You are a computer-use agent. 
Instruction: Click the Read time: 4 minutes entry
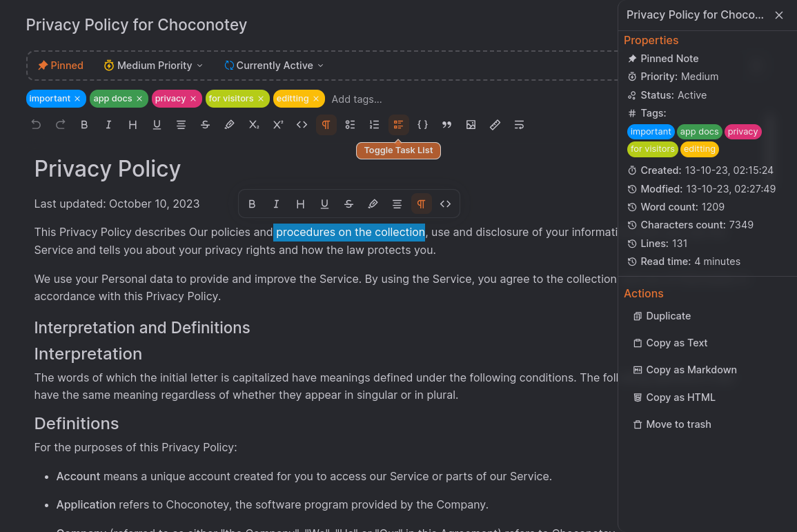pos(684,262)
